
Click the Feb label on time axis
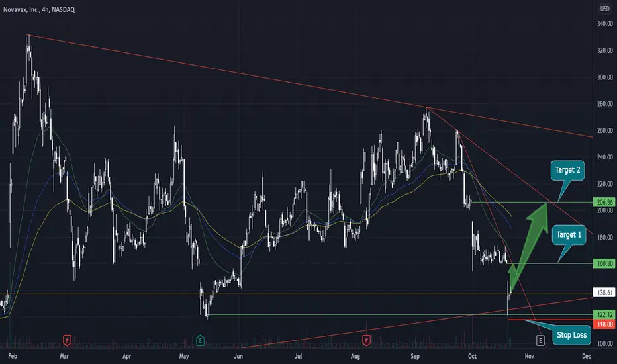click(x=13, y=356)
